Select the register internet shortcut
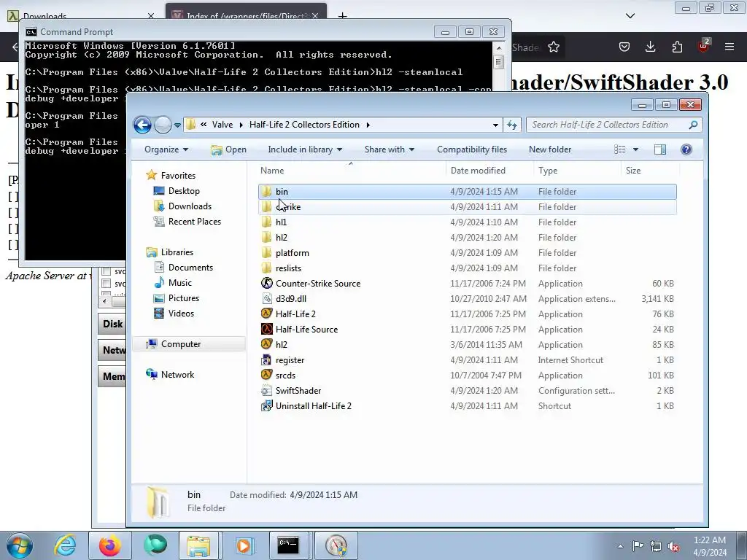The image size is (747, 560). pyautogui.click(x=468, y=360)
